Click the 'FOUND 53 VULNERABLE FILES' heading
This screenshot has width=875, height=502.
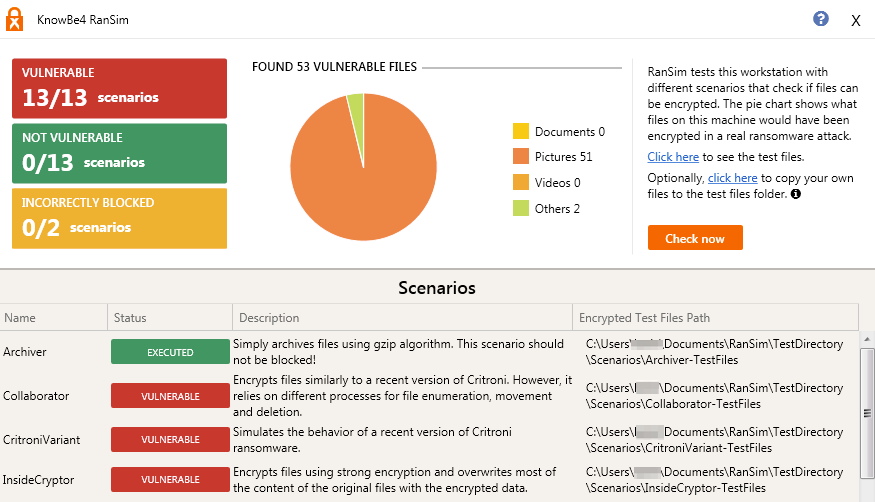pyautogui.click(x=334, y=67)
